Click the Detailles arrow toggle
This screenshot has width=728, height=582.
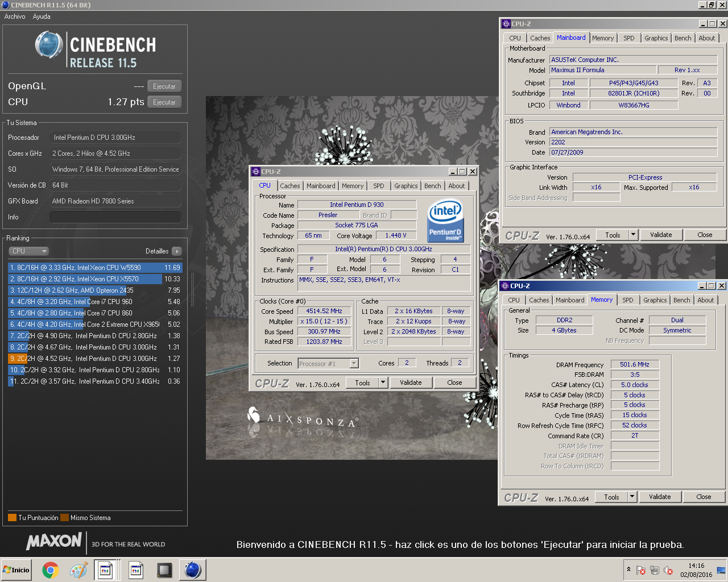177,251
